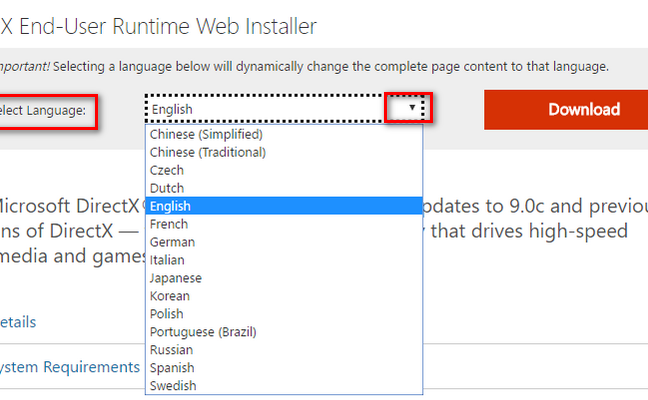648x400 pixels.
Task: Choose Polish in the dropdown list
Action: [284, 314]
